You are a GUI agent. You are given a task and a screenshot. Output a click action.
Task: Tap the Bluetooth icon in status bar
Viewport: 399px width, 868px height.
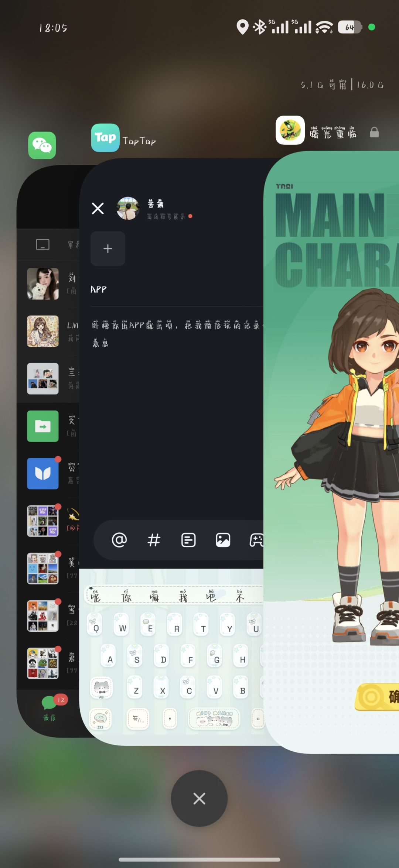(x=259, y=27)
